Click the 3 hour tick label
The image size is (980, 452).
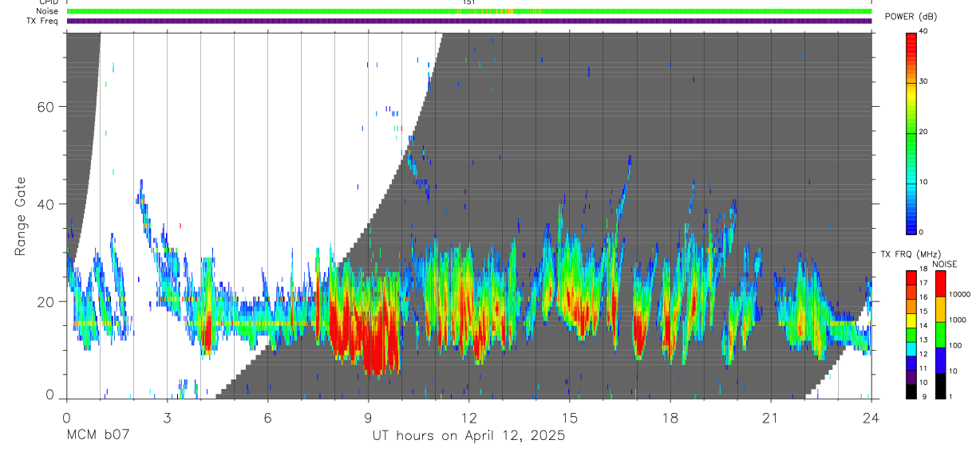click(x=167, y=418)
